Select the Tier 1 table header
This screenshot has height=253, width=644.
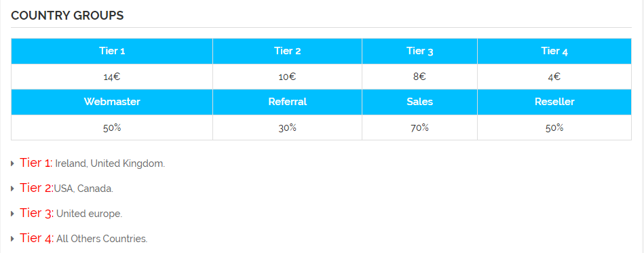point(112,52)
